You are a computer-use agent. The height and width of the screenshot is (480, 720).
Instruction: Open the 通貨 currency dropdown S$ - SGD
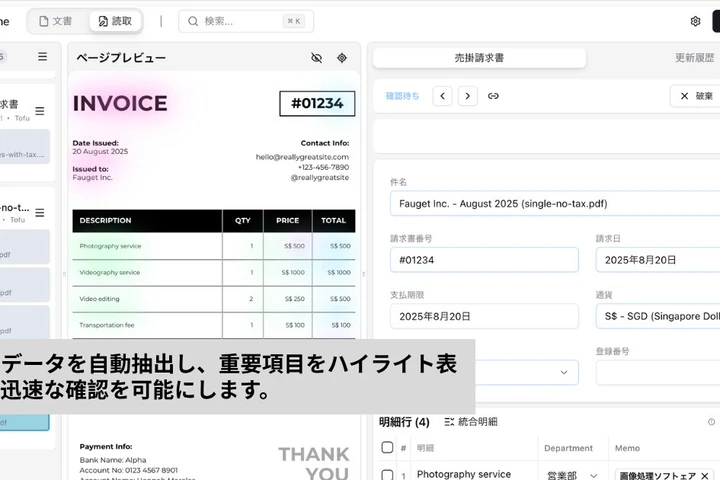pos(658,316)
